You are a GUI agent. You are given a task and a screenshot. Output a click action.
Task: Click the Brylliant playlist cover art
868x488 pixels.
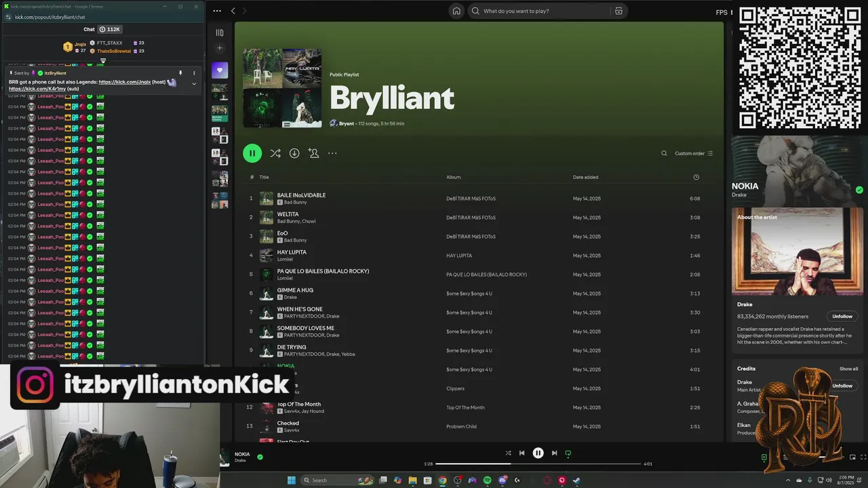tap(282, 88)
